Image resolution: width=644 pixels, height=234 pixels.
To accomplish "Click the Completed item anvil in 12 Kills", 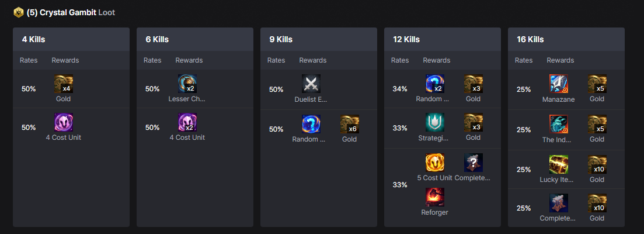I will click(473, 163).
